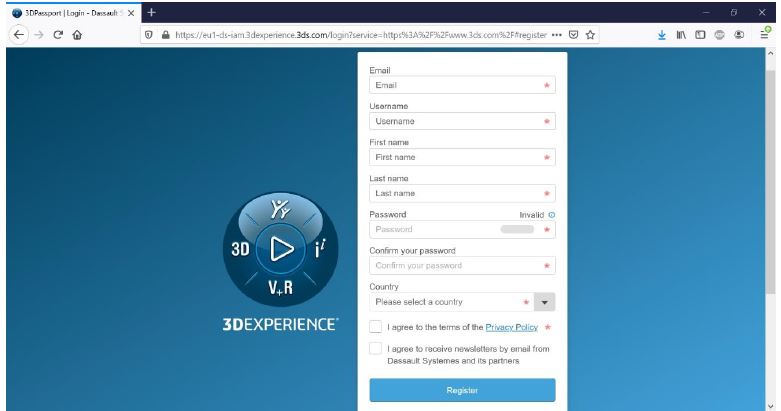781x411 pixels.
Task: Open the Privacy Policy link
Action: click(x=512, y=327)
